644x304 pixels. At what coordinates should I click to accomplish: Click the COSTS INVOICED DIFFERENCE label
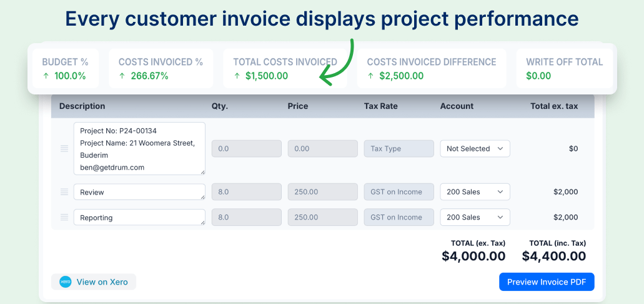(x=432, y=62)
